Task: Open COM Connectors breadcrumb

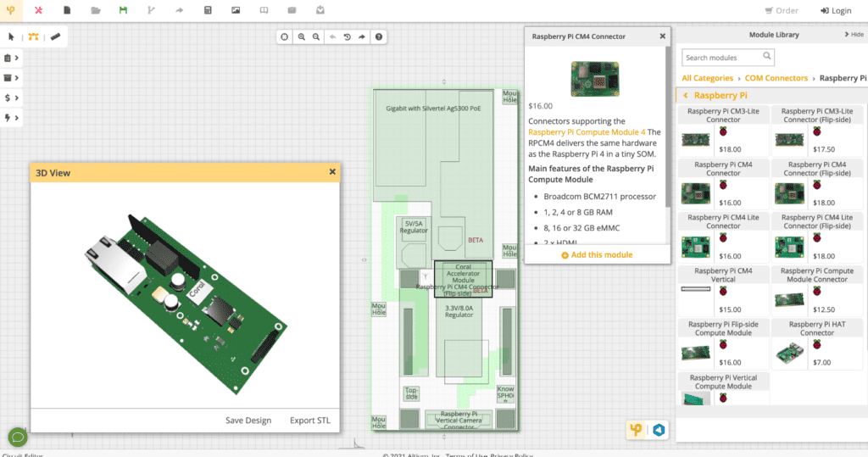Action: click(776, 78)
